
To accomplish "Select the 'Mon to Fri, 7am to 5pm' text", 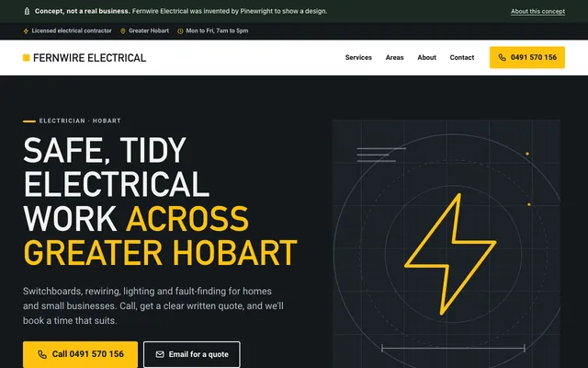I will tap(217, 30).
